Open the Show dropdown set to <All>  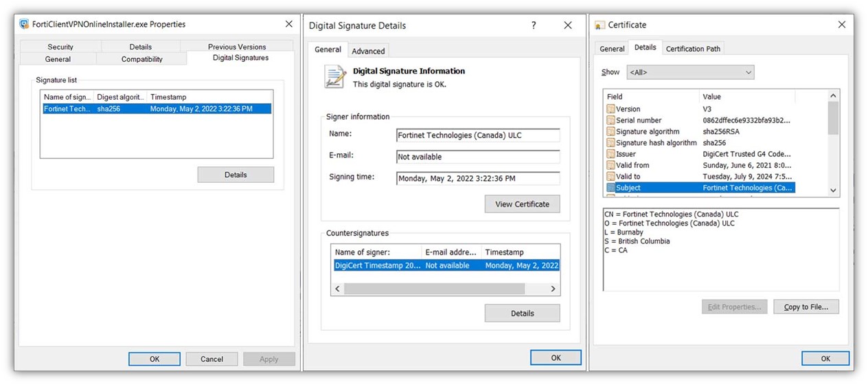click(690, 72)
